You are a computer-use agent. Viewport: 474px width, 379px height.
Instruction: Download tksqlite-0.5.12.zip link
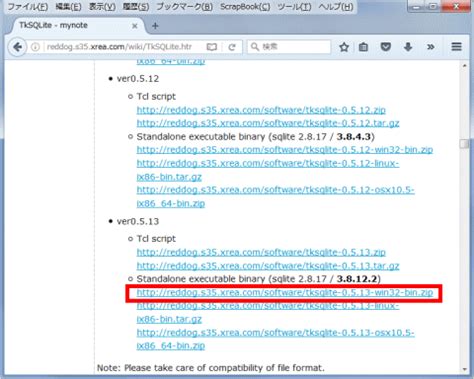click(x=261, y=110)
